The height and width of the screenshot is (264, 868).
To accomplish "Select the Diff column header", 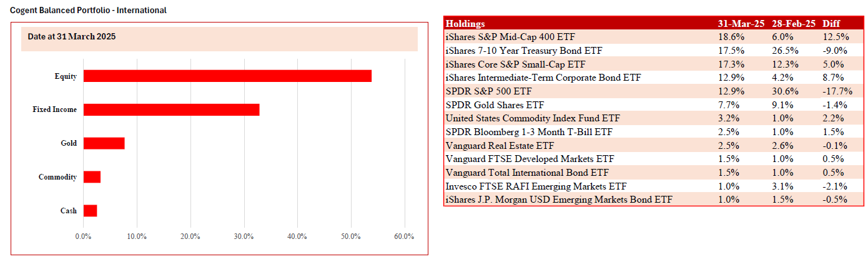I will click(x=831, y=24).
